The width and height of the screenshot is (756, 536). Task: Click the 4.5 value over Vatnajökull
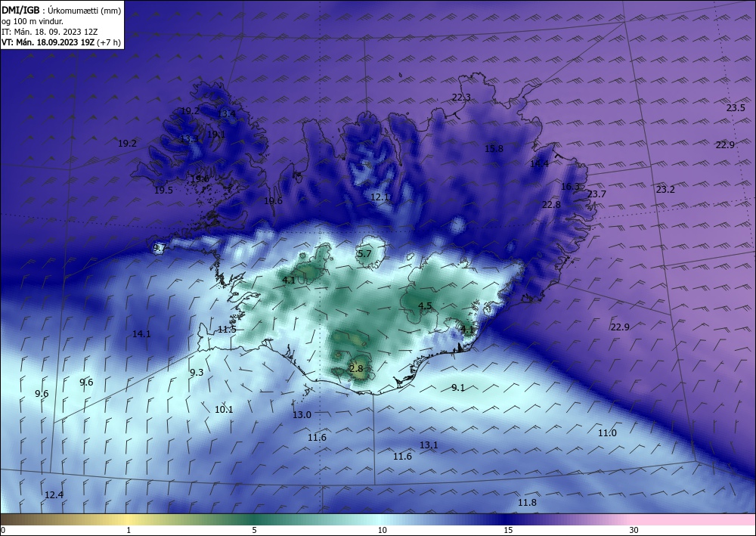click(425, 306)
